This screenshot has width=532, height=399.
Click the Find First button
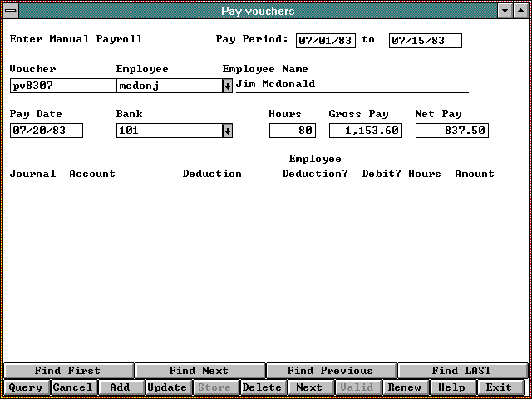click(67, 371)
